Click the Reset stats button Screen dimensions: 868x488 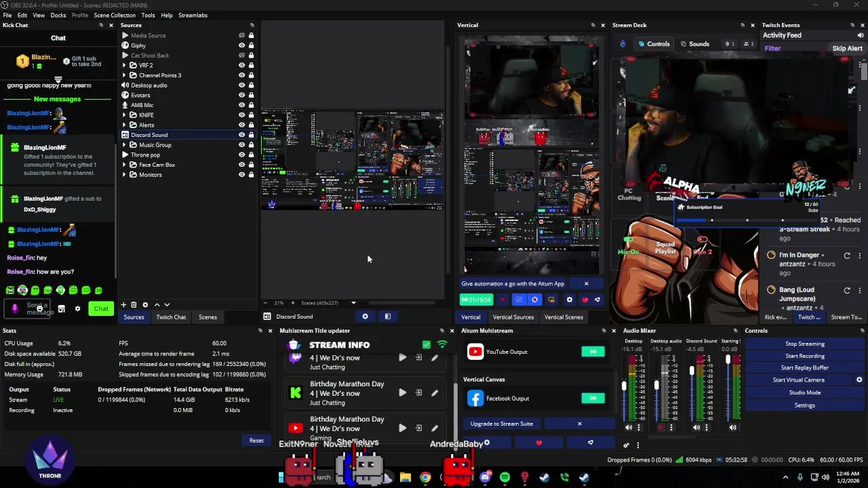tap(256, 441)
